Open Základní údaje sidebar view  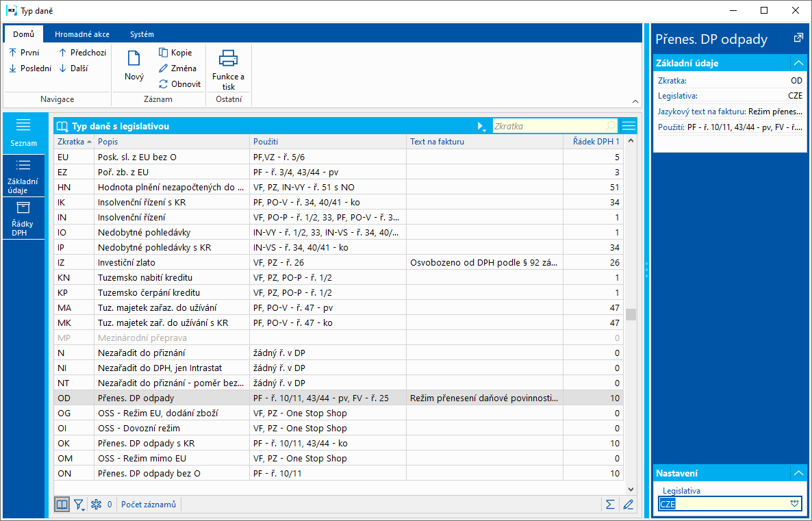pos(23,177)
